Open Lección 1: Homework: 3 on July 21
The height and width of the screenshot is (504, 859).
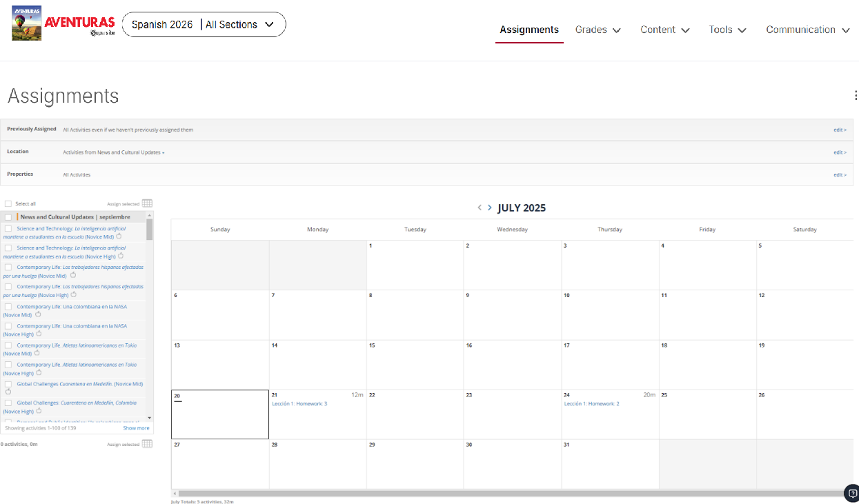pos(299,403)
